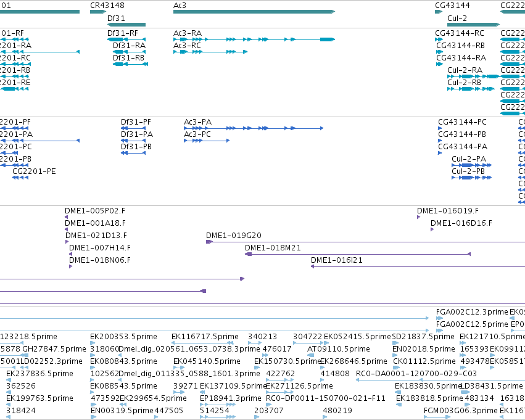Click protein Df31-PB

[133, 153]
